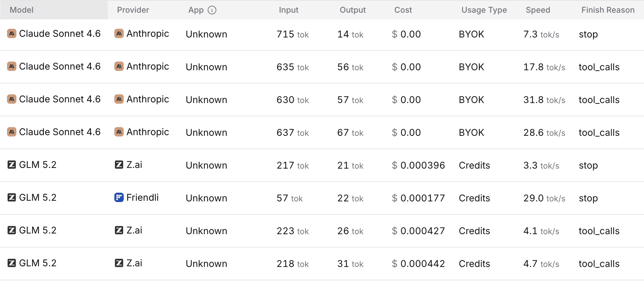Click Unknown app cell in Friendli row

[x=206, y=198]
